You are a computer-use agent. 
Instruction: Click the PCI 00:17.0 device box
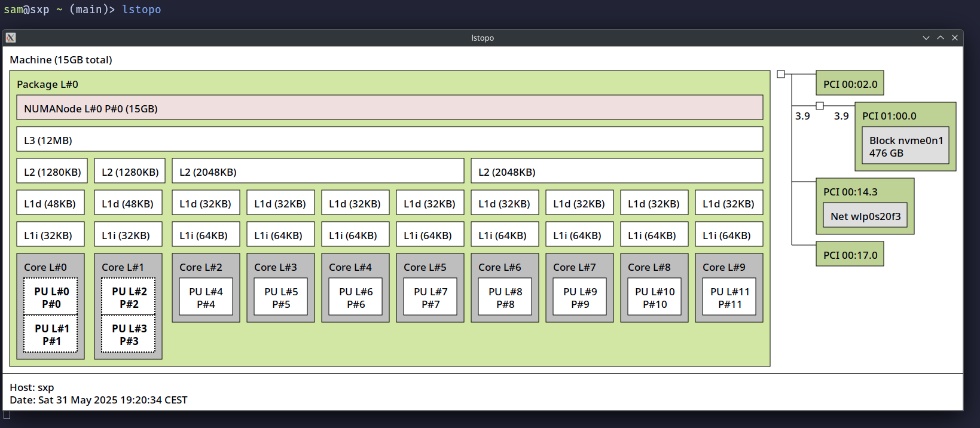(850, 255)
